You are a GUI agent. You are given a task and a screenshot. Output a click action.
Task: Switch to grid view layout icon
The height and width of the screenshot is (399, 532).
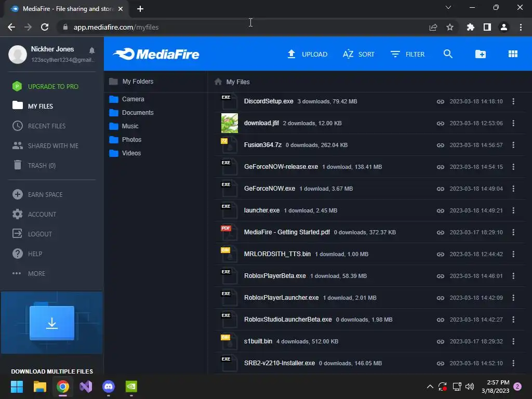pos(513,54)
